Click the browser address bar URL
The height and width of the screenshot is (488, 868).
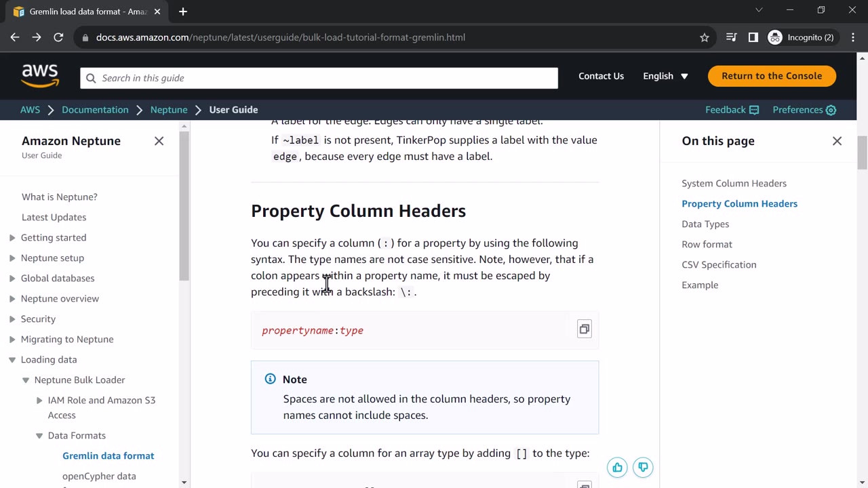pyautogui.click(x=281, y=37)
